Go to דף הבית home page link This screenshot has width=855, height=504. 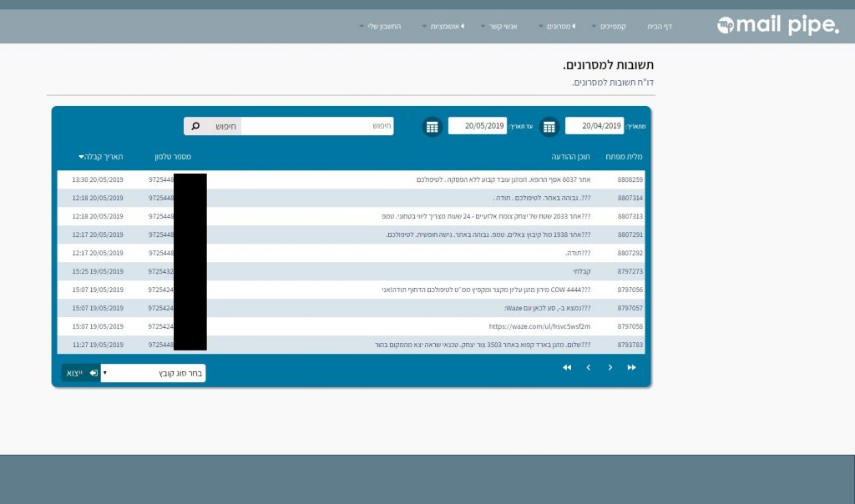(660, 27)
